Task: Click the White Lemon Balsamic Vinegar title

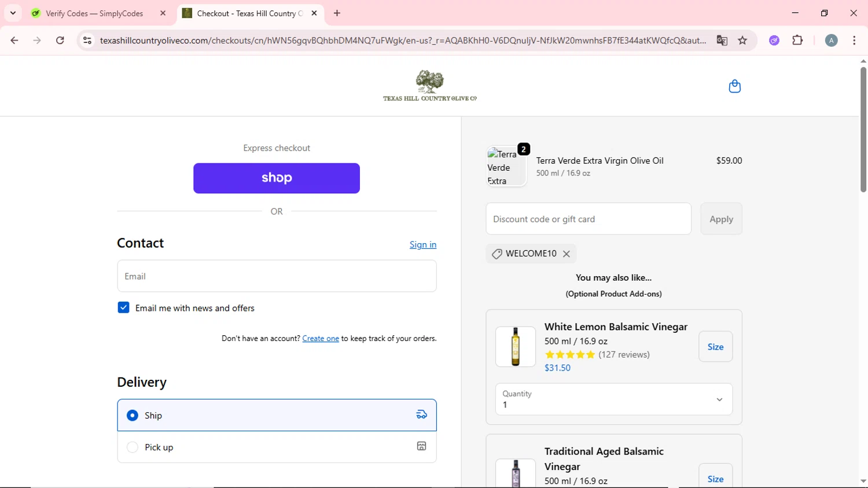Action: point(616,326)
